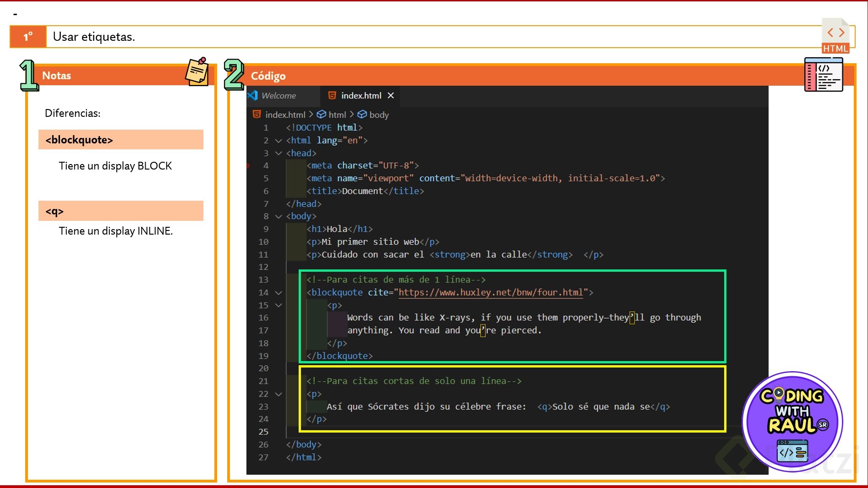Click the 'Words can be like X-rays' line

(524, 318)
